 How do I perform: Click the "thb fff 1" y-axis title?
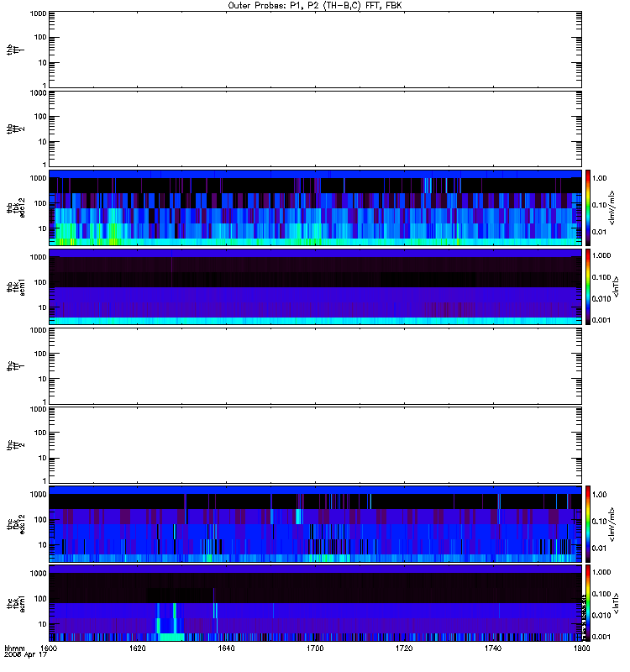pyautogui.click(x=16, y=50)
